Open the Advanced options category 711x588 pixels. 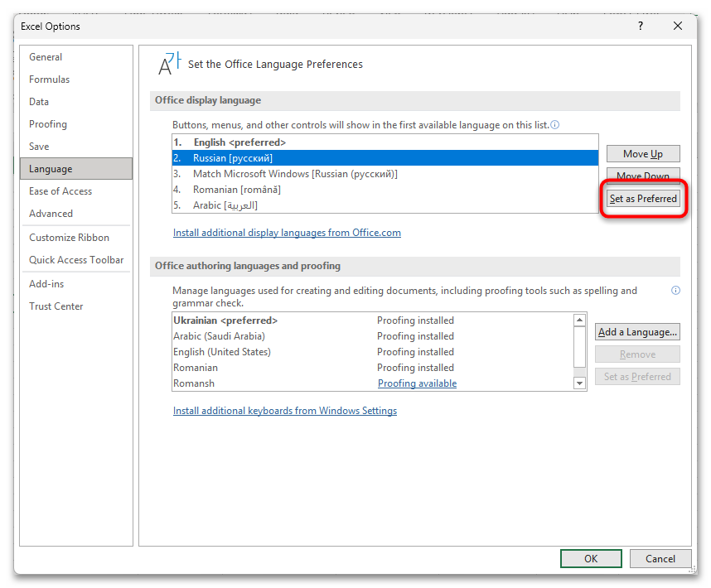tap(76, 214)
